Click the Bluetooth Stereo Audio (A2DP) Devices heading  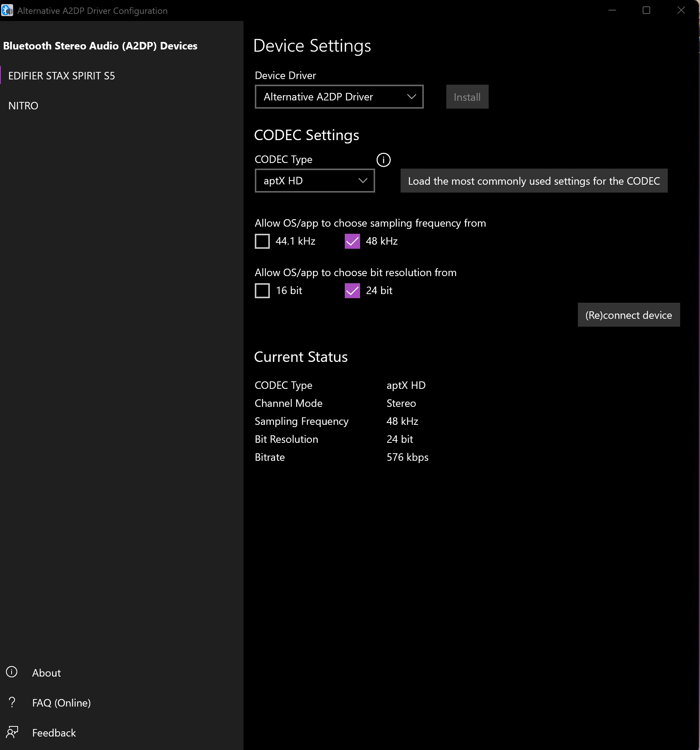coord(100,46)
